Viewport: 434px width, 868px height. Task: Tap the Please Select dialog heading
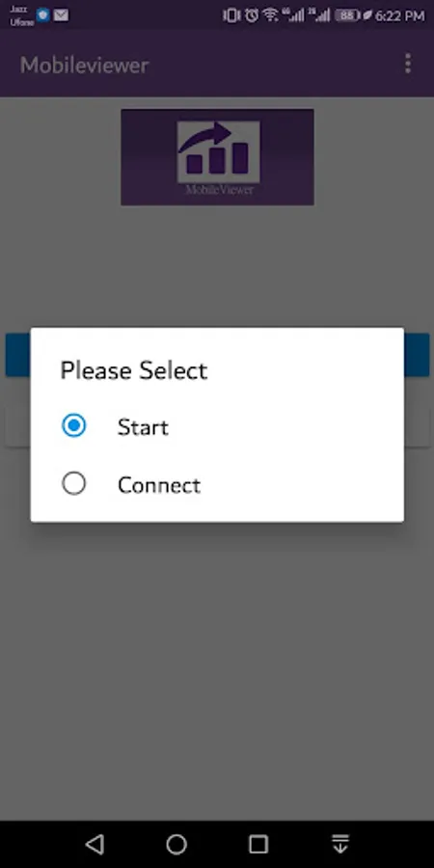click(x=134, y=370)
